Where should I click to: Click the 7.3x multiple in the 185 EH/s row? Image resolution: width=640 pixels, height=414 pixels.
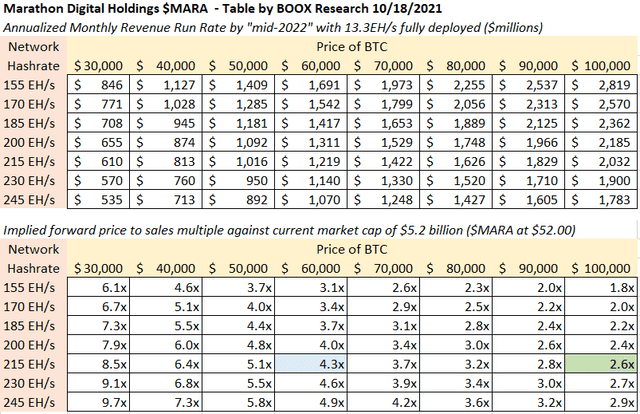[98, 326]
